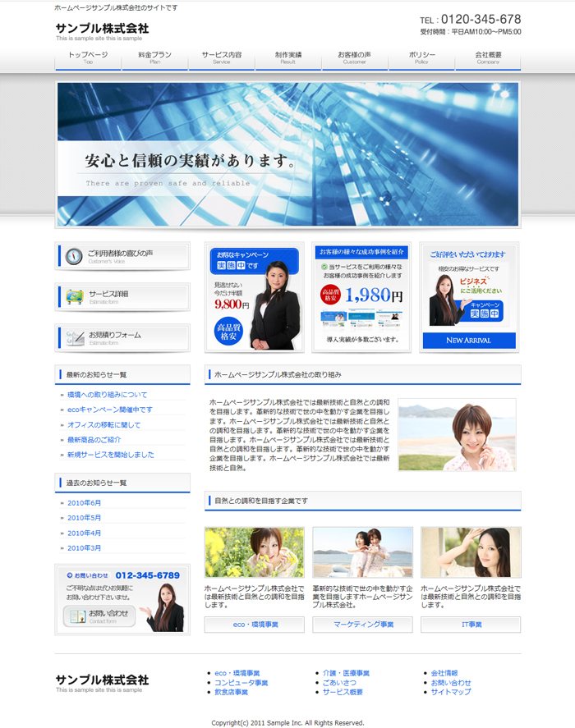575x728 pixels.
Task: Click the main hero banner image
Action: (x=287, y=154)
